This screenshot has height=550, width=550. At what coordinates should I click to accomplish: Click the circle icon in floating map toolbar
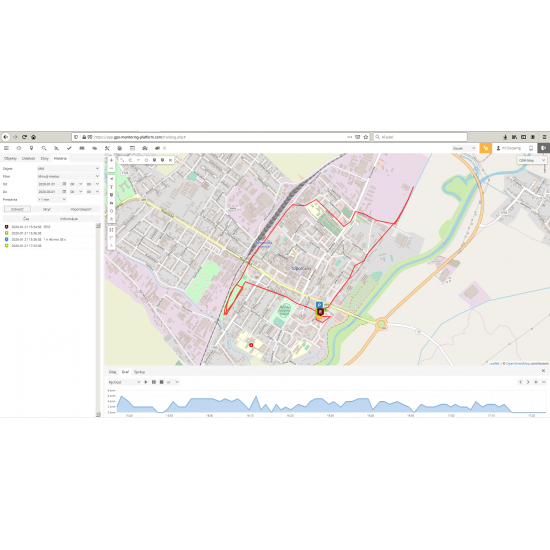(146, 160)
